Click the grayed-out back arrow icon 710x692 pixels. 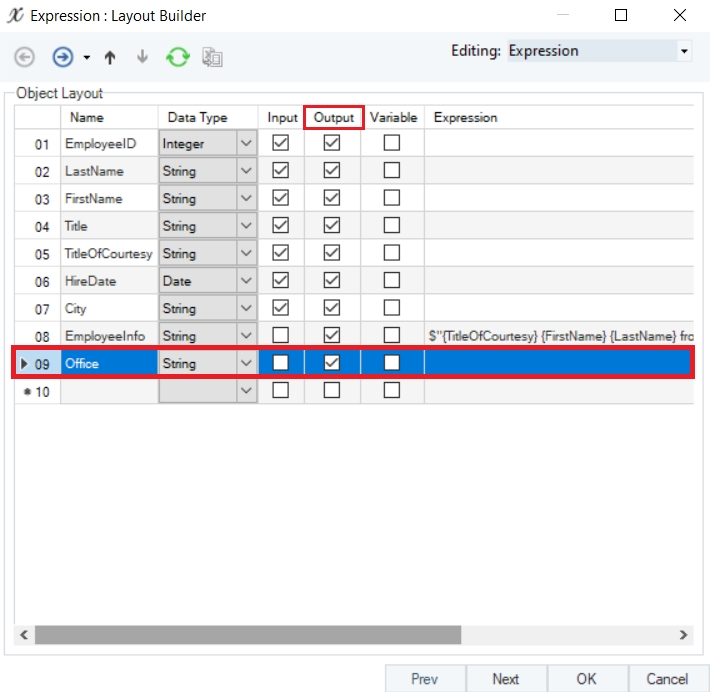pos(24,58)
